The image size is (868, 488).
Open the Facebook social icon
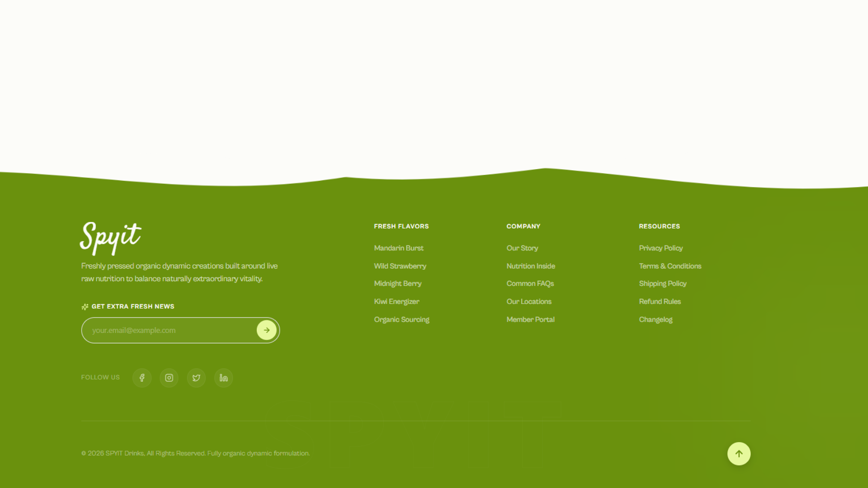(x=142, y=378)
